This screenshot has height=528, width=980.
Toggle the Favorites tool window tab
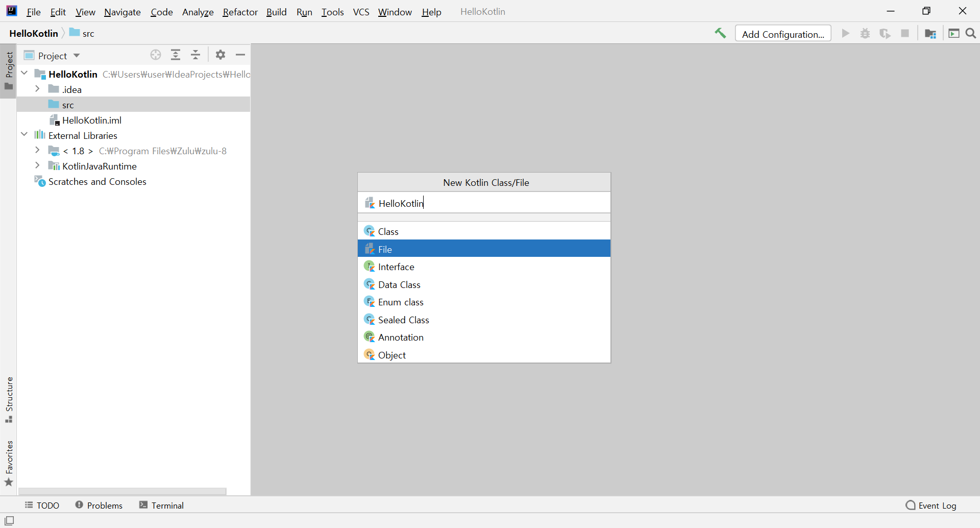click(9, 463)
